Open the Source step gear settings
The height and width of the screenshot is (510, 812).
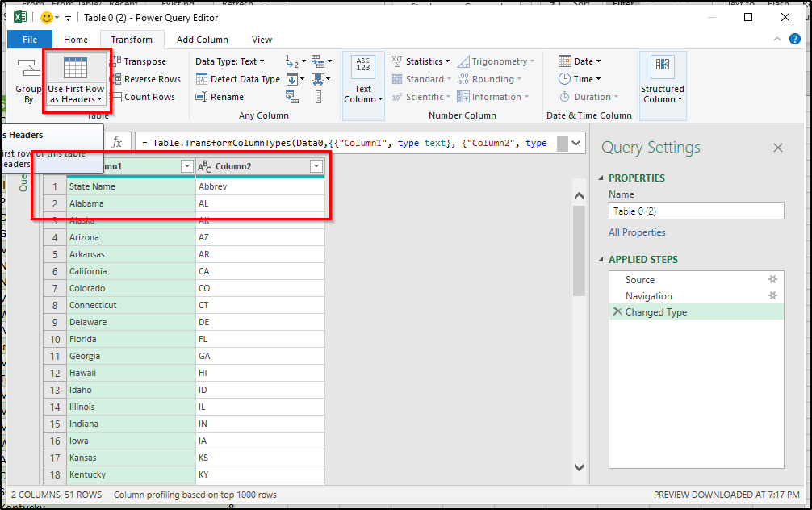coord(772,279)
